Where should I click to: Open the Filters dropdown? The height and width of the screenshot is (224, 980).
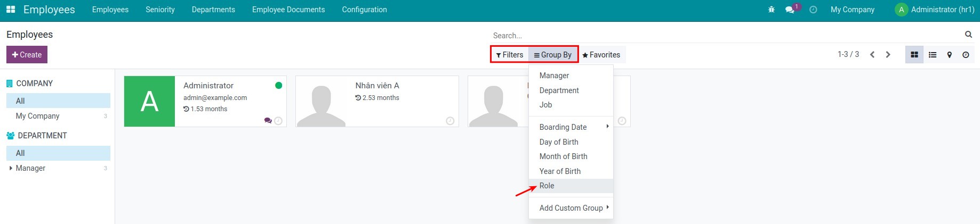coord(510,55)
